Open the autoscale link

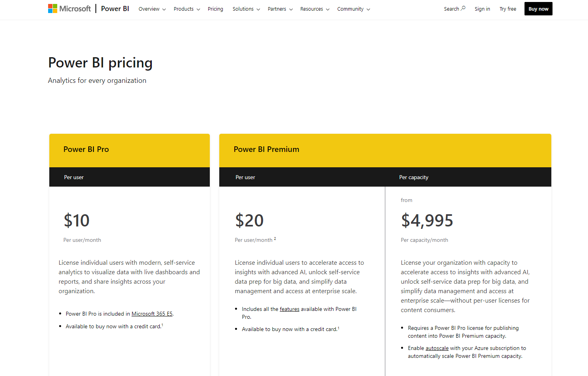(437, 348)
